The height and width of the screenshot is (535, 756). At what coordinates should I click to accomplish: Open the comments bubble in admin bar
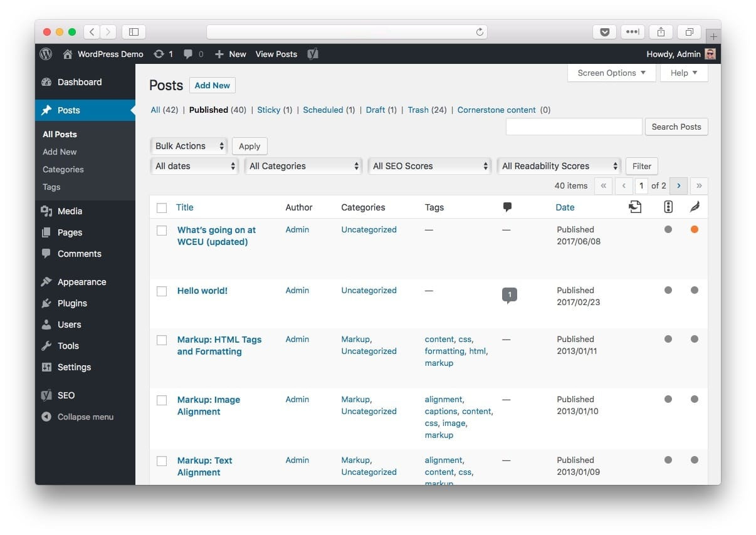(188, 55)
